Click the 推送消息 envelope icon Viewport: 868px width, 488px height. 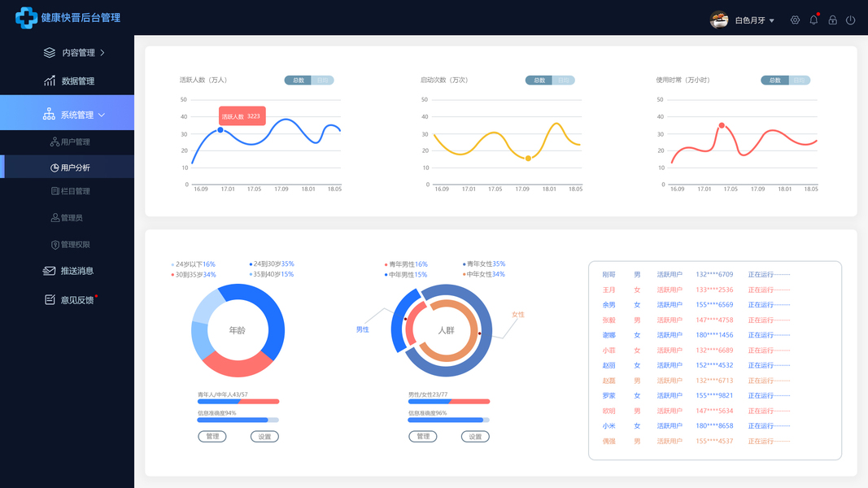49,271
